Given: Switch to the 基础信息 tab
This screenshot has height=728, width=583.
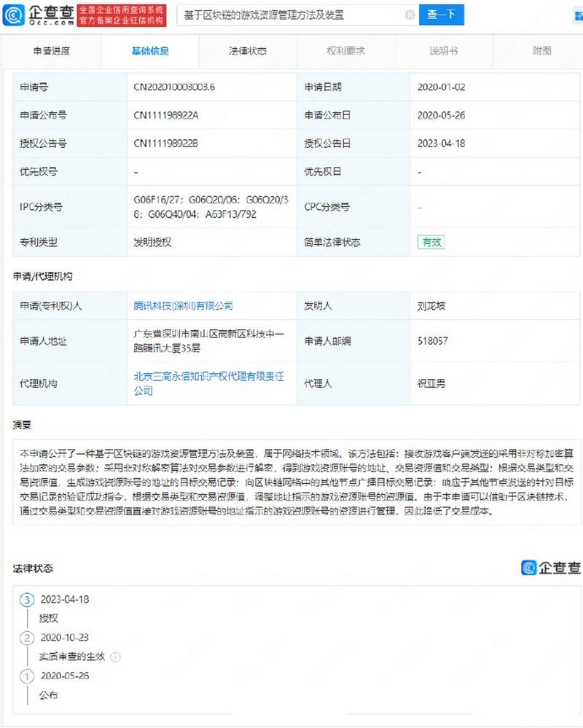Looking at the screenshot, I should [x=150, y=51].
